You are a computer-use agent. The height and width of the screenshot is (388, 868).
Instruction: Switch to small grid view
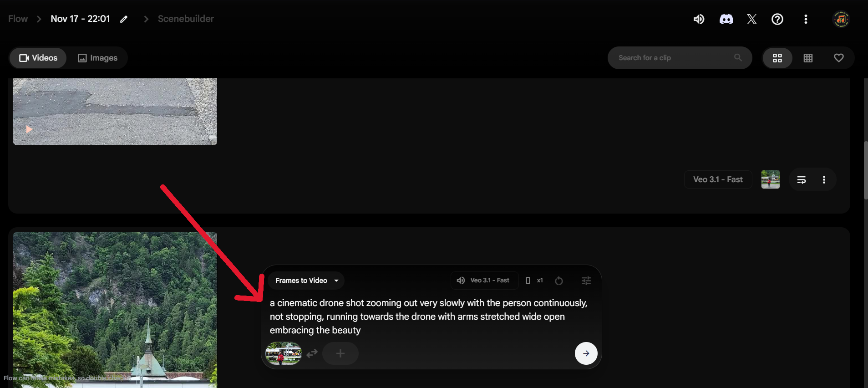[x=808, y=58]
